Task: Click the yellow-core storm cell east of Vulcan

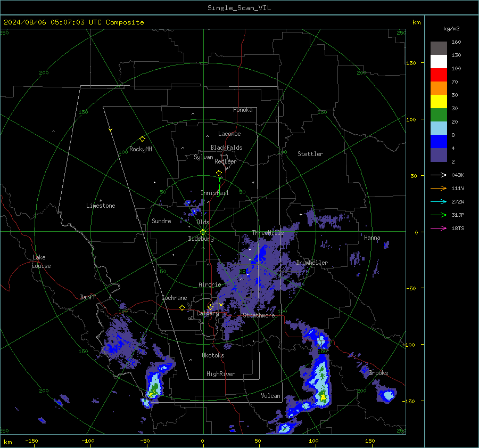Action: (x=323, y=397)
